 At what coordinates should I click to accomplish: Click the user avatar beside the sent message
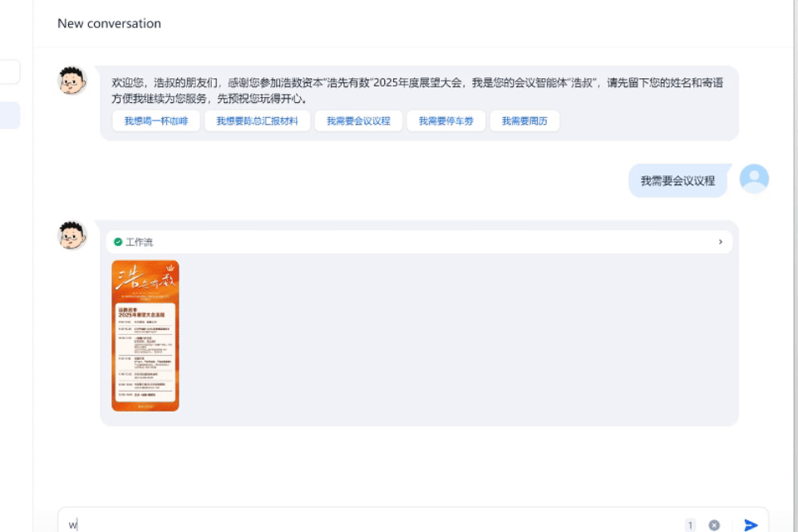[754, 180]
